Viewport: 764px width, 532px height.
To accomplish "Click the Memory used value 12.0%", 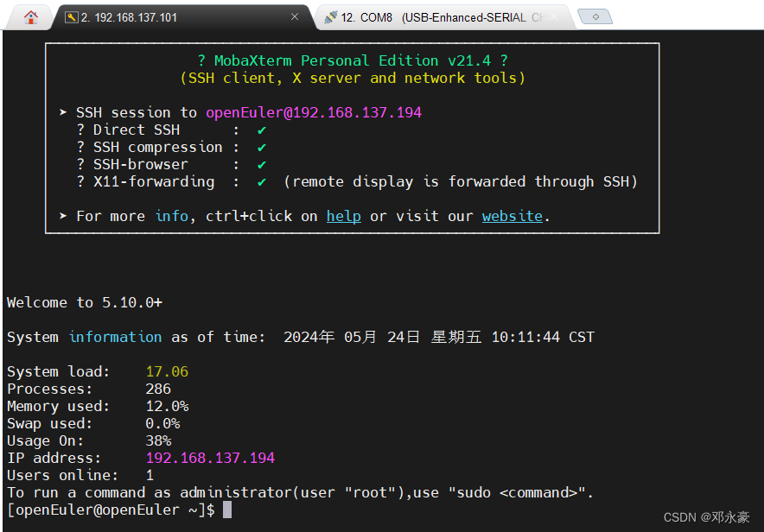I will click(x=167, y=407).
